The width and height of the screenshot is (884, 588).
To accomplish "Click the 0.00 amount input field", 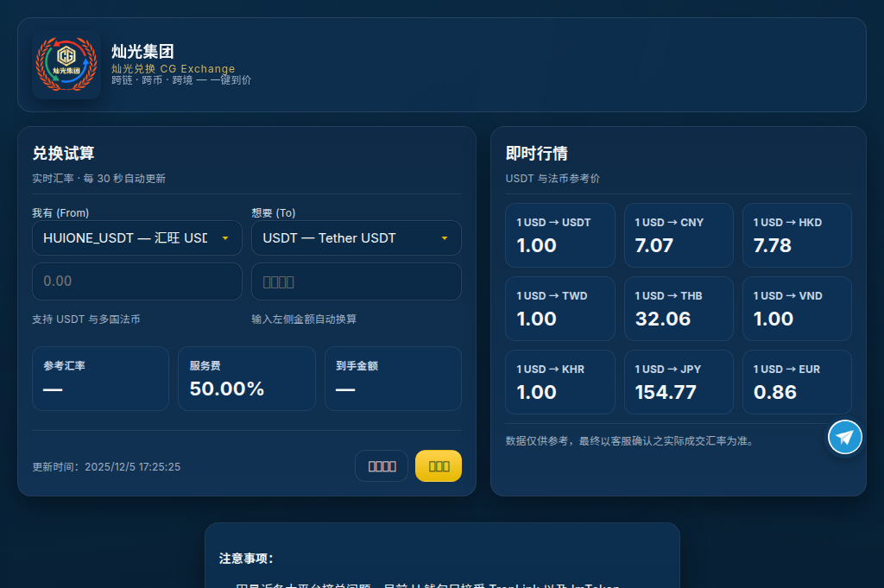I will point(136,281).
